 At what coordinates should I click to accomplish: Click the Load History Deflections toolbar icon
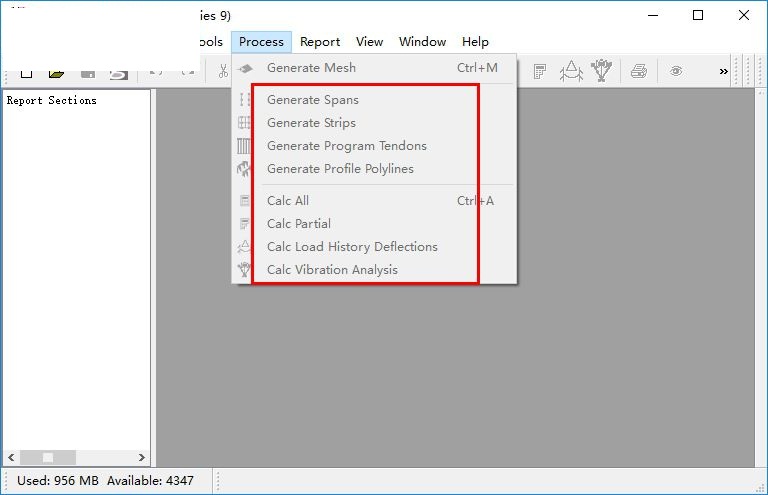(x=571, y=71)
